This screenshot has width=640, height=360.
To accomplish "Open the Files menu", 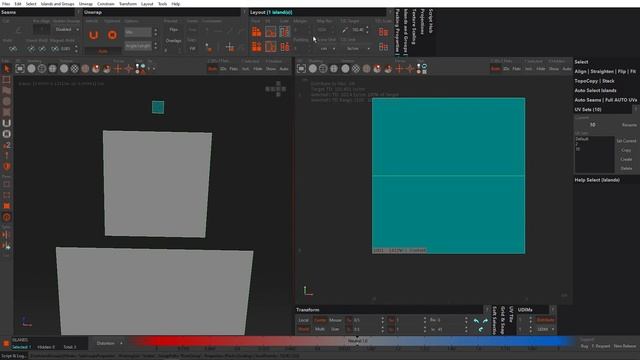I will pos(6,4).
